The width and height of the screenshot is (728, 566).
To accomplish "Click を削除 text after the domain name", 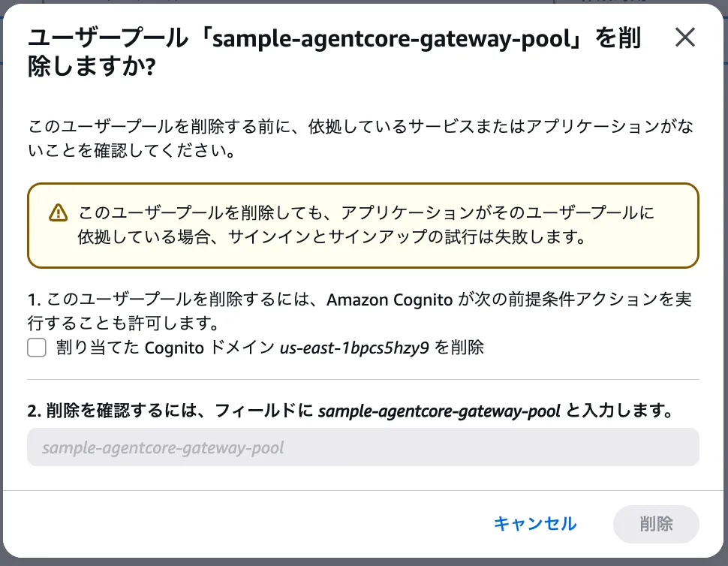I will point(459,348).
